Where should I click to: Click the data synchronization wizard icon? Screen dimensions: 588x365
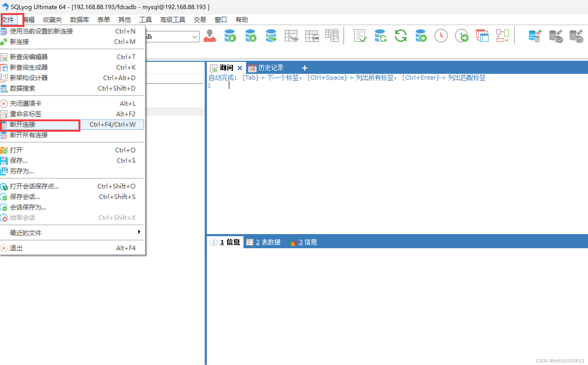(x=535, y=36)
